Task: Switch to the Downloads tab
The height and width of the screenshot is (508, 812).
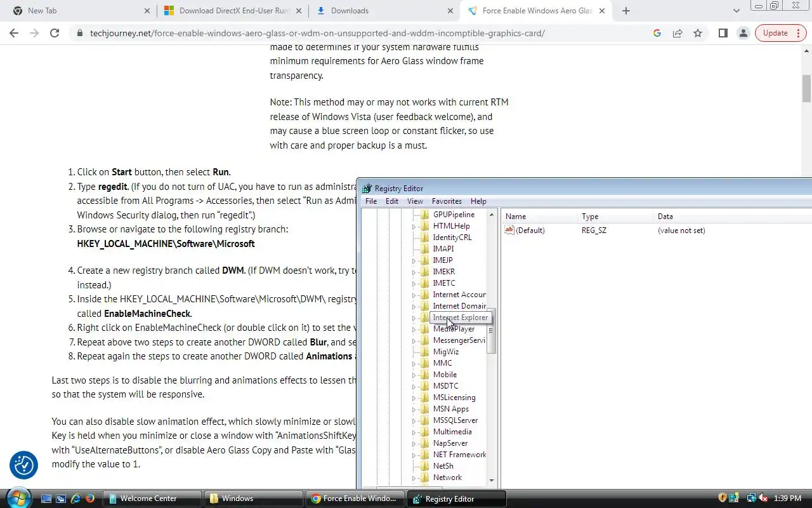Action: tap(384, 11)
